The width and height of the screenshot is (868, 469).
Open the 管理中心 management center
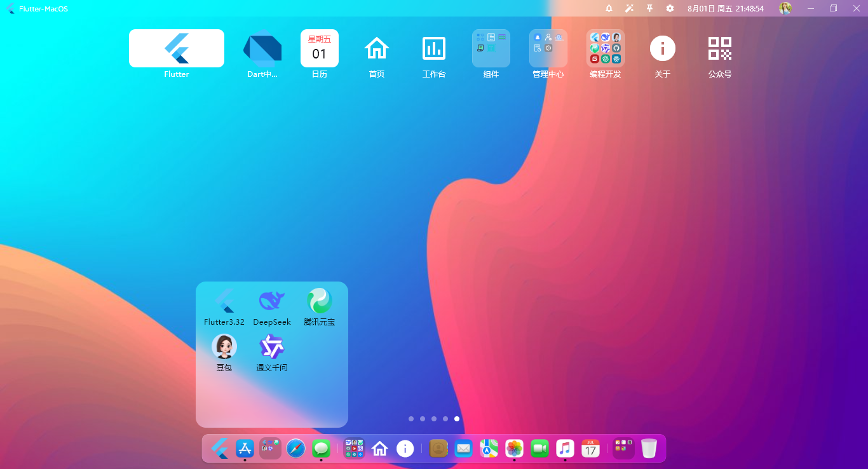coord(548,48)
